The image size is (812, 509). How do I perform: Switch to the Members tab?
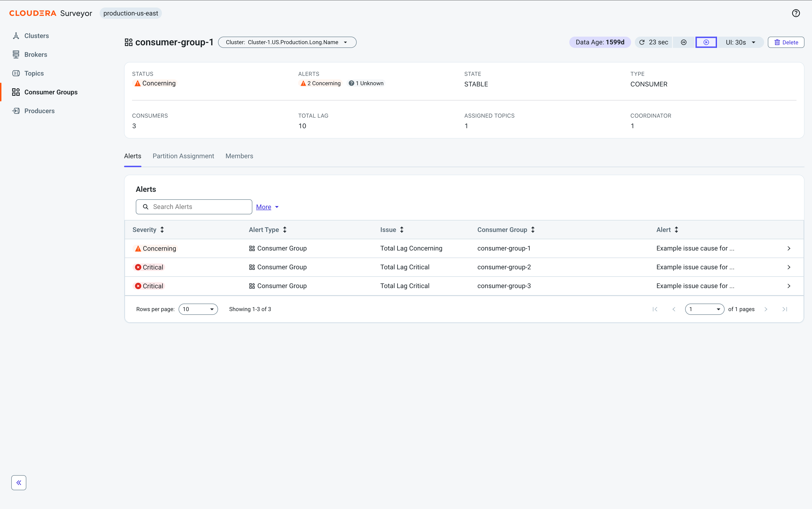239,156
